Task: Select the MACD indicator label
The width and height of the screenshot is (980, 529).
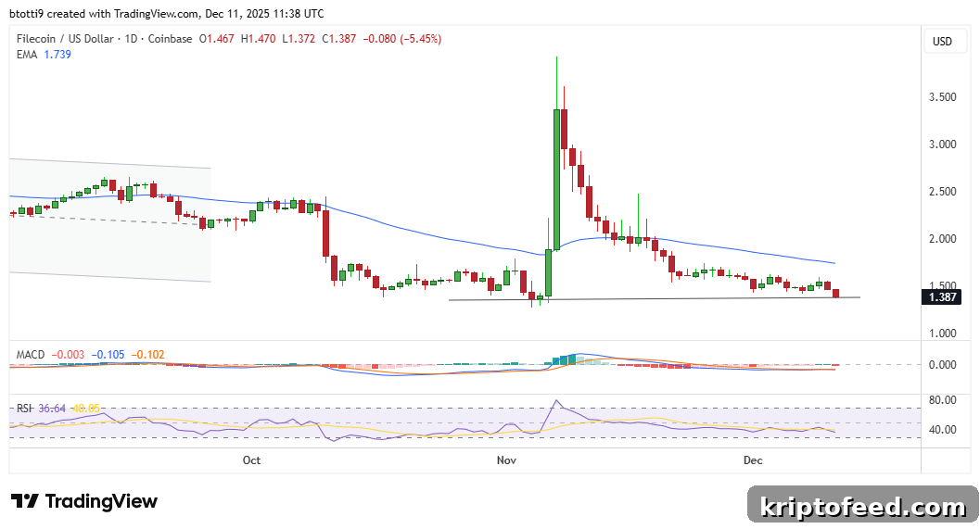Action: tap(30, 355)
